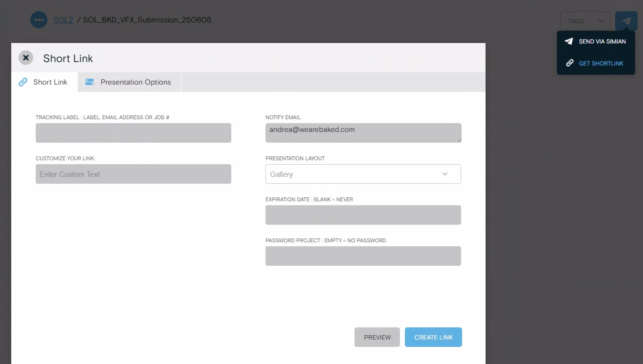Click the X icon to close Short Link
Image resolution: width=643 pixels, height=364 pixels.
[26, 58]
